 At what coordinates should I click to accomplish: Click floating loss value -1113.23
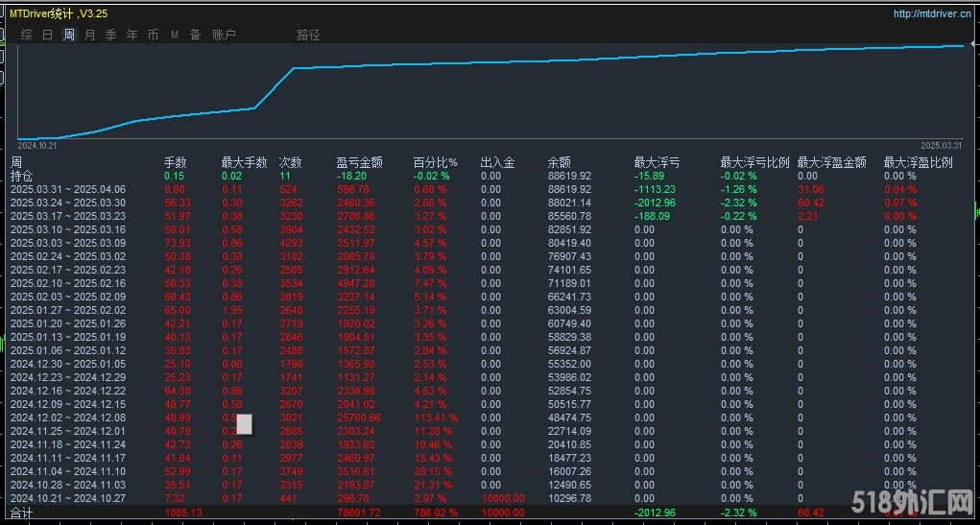point(655,189)
